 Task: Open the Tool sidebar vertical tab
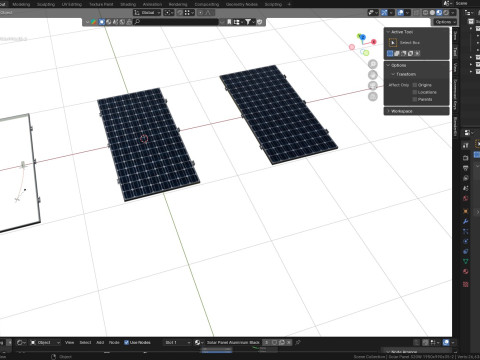[x=455, y=52]
